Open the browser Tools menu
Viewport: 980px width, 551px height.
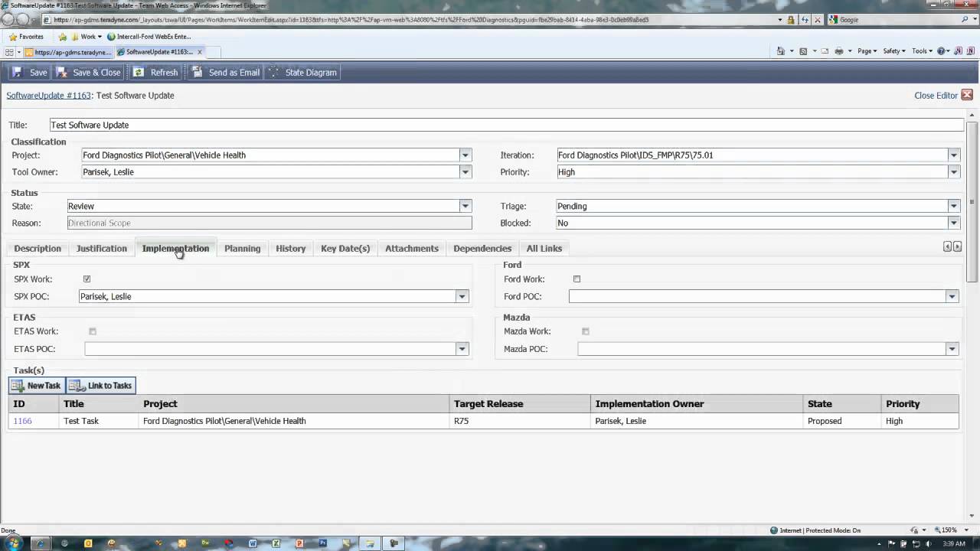[x=922, y=51]
